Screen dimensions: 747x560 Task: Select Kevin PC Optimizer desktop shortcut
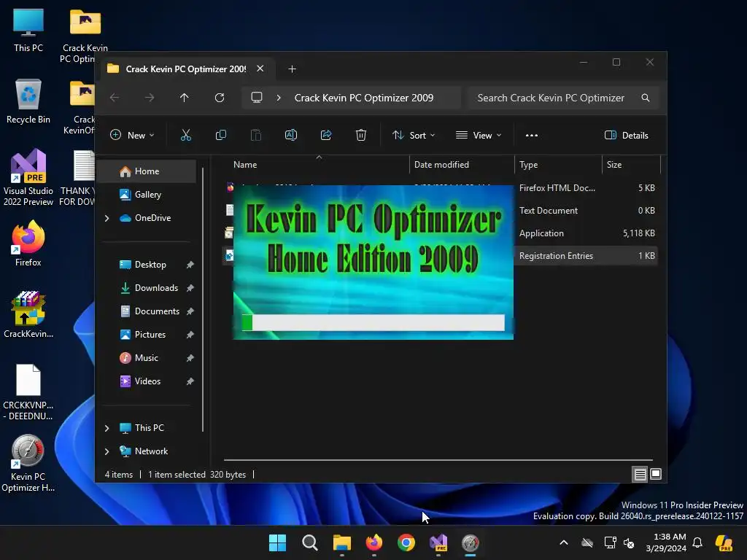(28, 463)
